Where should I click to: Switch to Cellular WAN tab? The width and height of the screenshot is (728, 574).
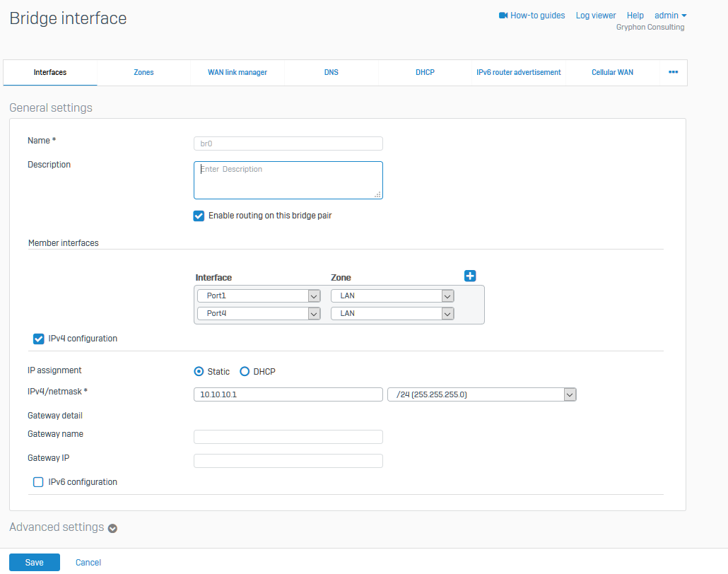(x=612, y=72)
